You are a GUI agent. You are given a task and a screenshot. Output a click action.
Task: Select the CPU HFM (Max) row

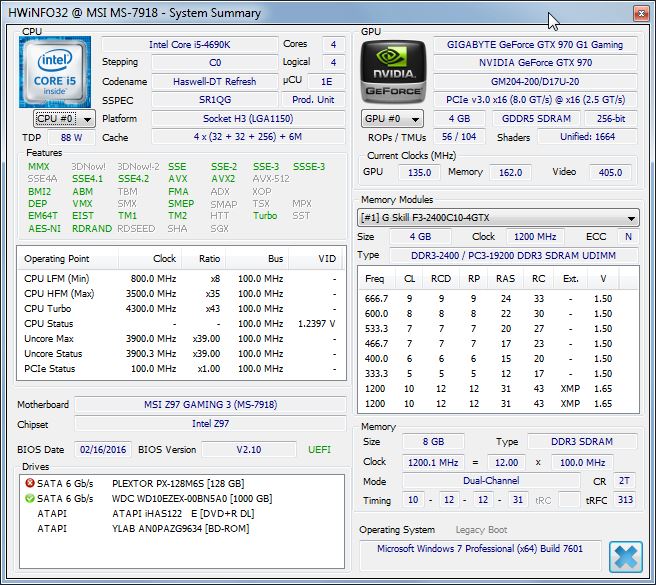point(180,294)
